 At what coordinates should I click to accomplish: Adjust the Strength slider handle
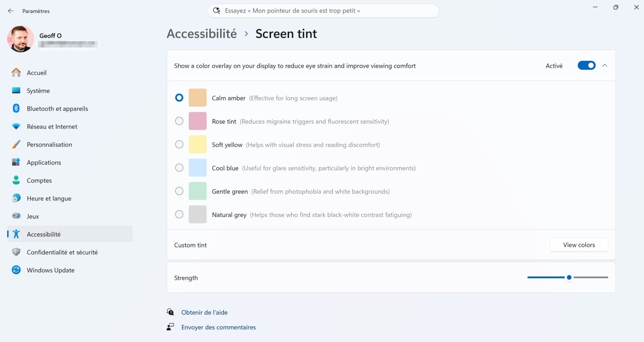(568, 277)
